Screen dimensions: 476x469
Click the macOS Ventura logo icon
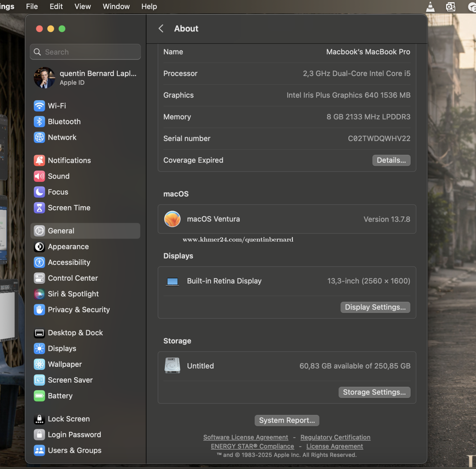[x=173, y=219]
